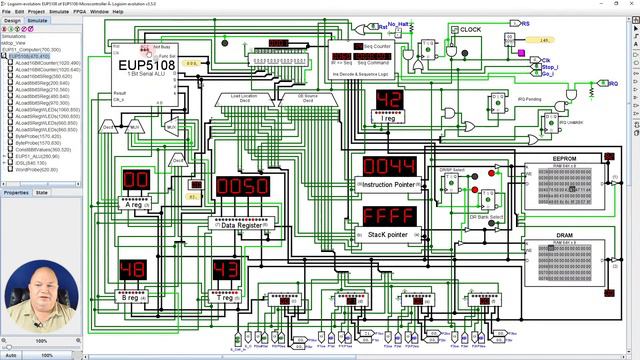Open the FPGA menu

click(x=80, y=11)
